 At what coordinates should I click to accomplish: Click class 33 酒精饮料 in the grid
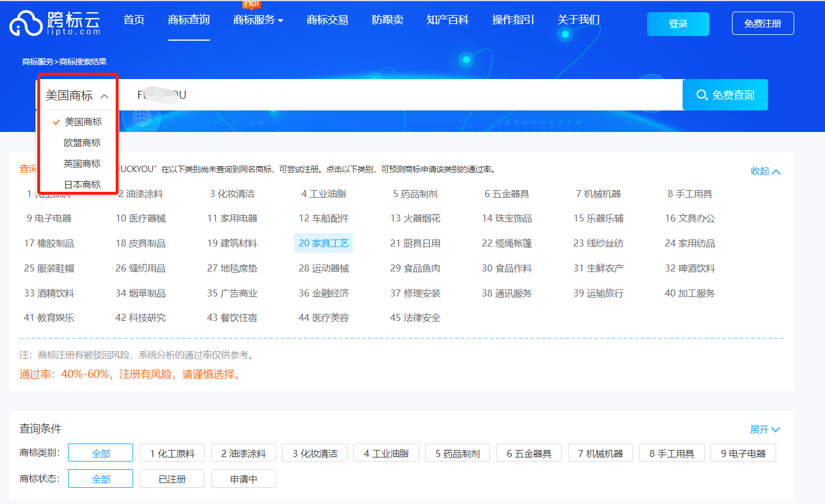coord(49,293)
